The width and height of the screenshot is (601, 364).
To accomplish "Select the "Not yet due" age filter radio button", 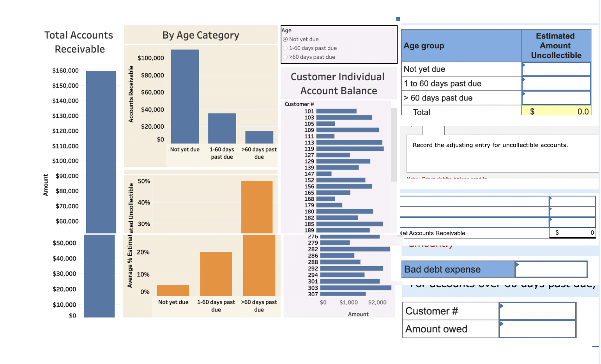I will 286,39.
